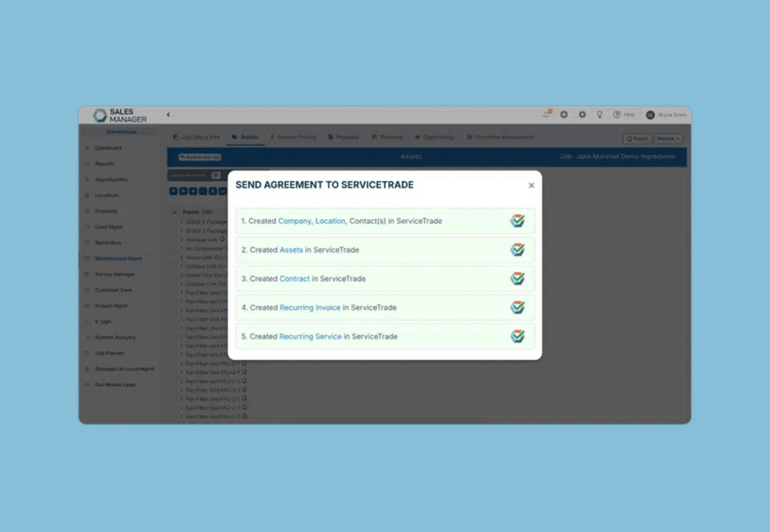The width and height of the screenshot is (770, 532).
Task: Click the Sales Manager logo
Action: 120,115
